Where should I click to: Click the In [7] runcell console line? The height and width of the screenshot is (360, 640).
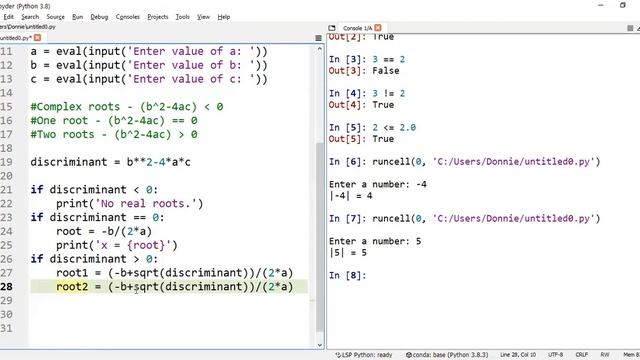pyautogui.click(x=464, y=219)
